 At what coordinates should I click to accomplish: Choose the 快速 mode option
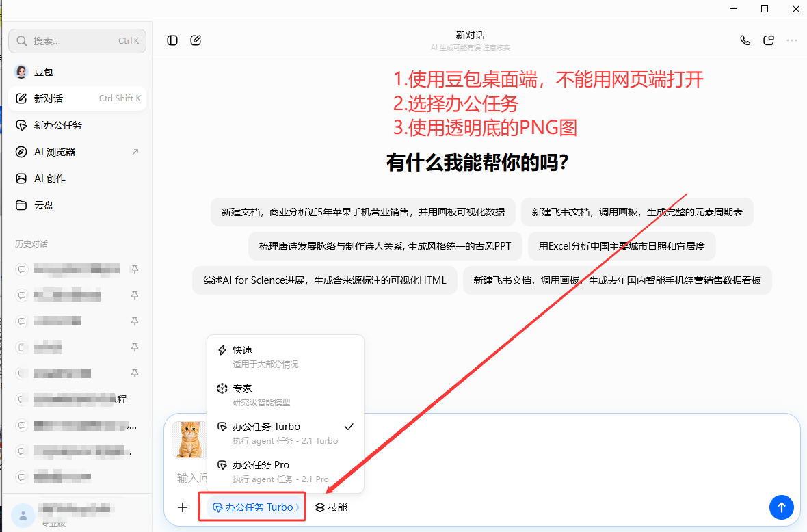point(285,356)
